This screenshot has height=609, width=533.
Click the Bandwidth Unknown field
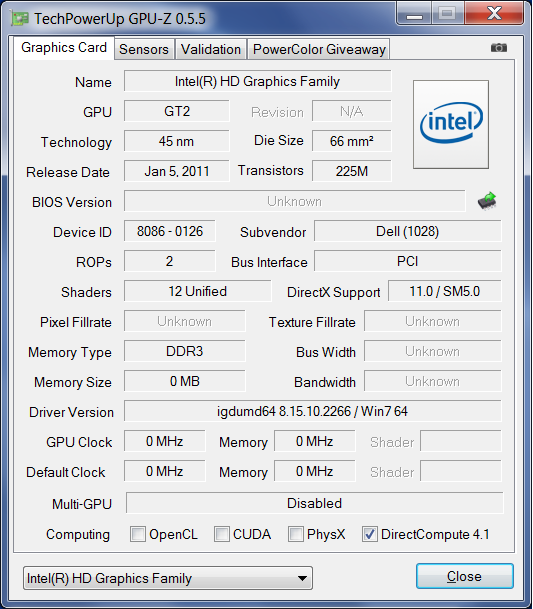(x=433, y=381)
